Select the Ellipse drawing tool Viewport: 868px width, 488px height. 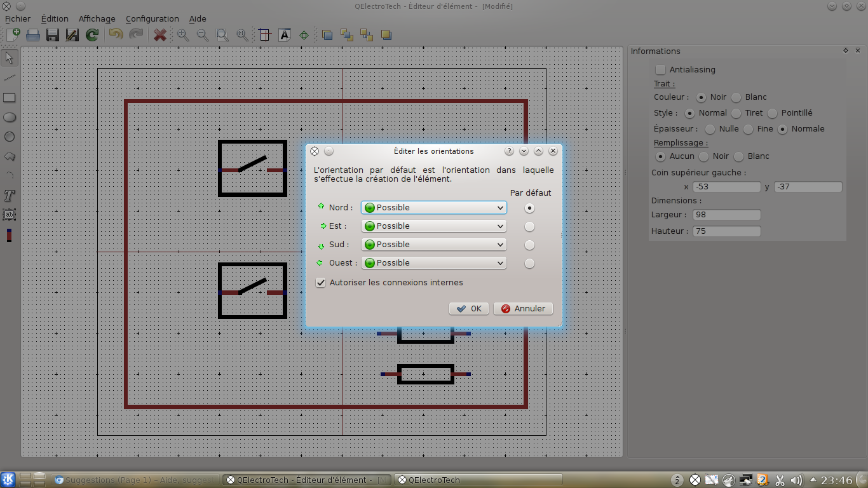(x=9, y=117)
